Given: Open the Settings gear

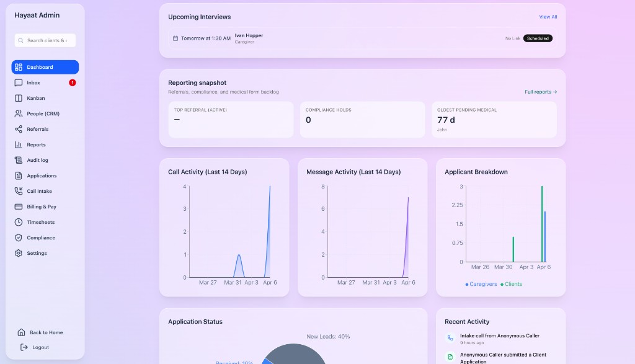Looking at the screenshot, I should pyautogui.click(x=20, y=253).
